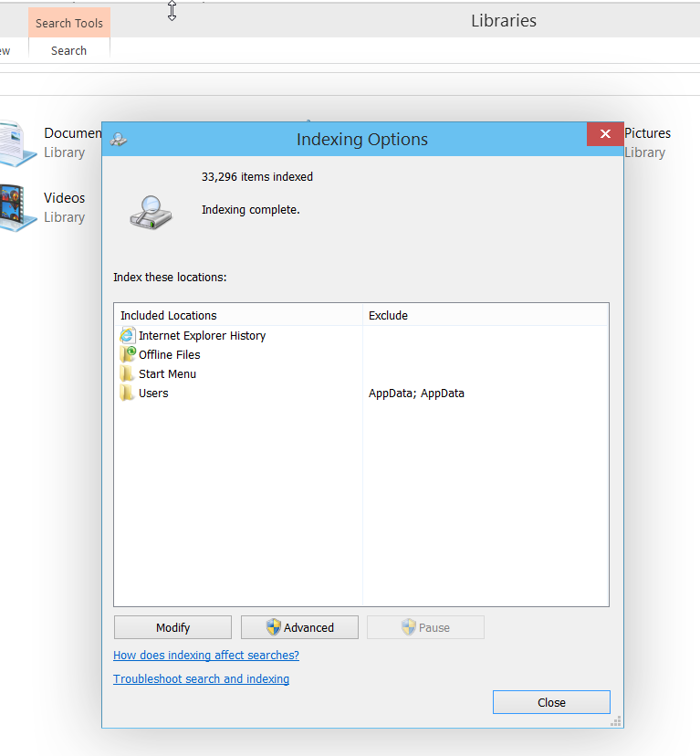Click the Exclude column header
This screenshot has width=700, height=756.
[x=486, y=315]
